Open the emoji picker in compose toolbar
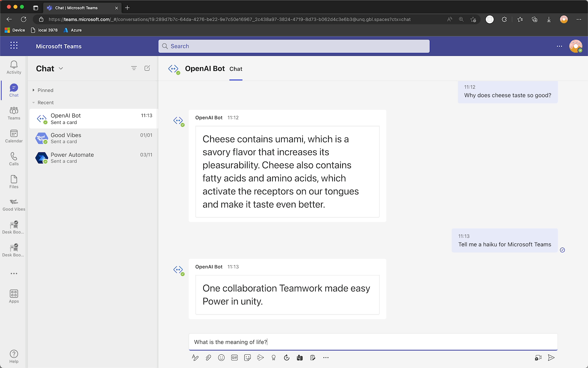Screen dimensions: 588x368 (221, 358)
